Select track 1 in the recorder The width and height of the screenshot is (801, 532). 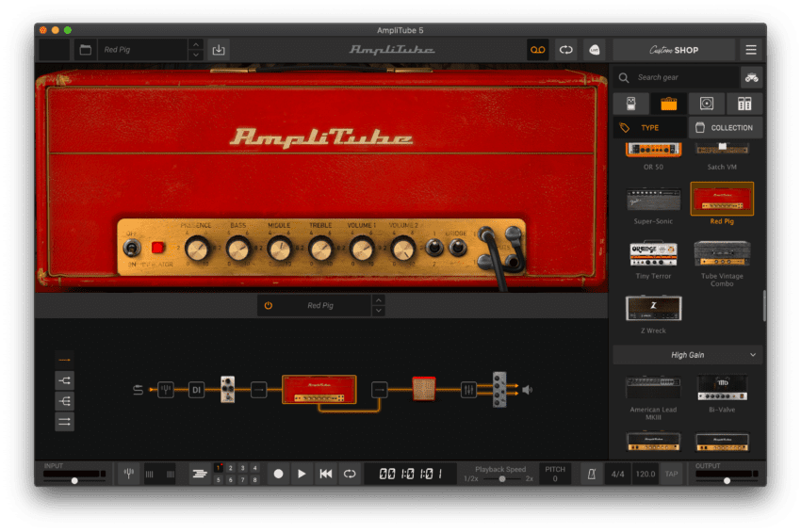(218, 468)
